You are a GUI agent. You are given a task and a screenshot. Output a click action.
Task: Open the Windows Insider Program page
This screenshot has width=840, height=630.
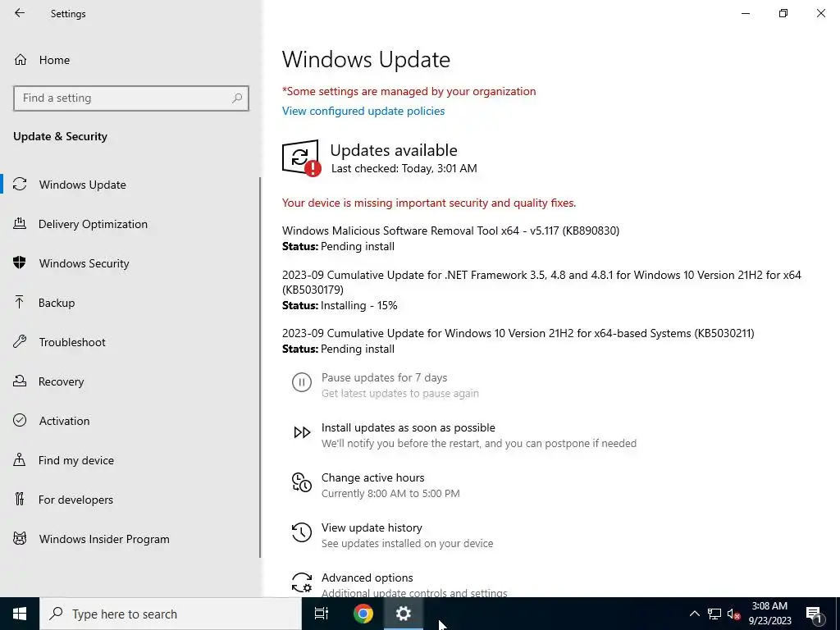point(130,539)
